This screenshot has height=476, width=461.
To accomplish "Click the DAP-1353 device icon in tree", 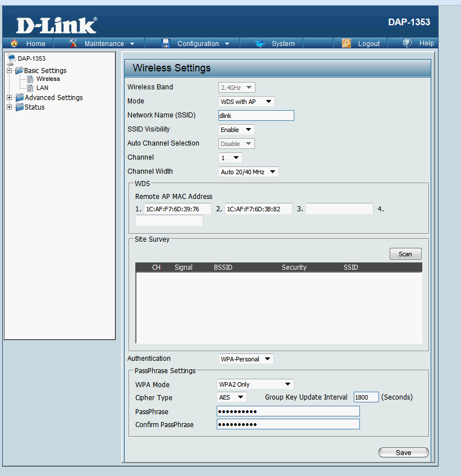I will click(11, 60).
